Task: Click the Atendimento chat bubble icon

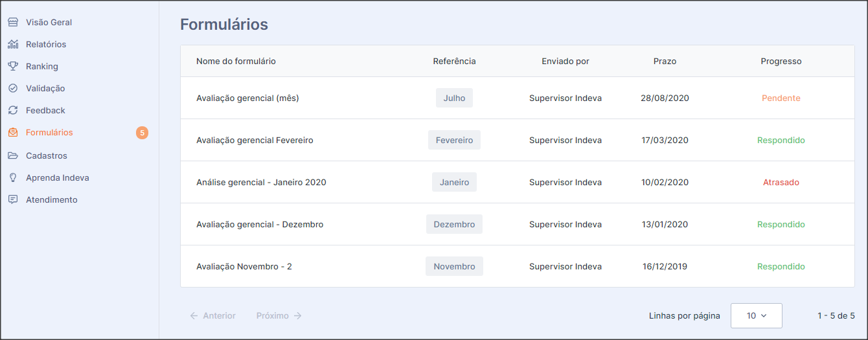Action: pyautogui.click(x=13, y=199)
